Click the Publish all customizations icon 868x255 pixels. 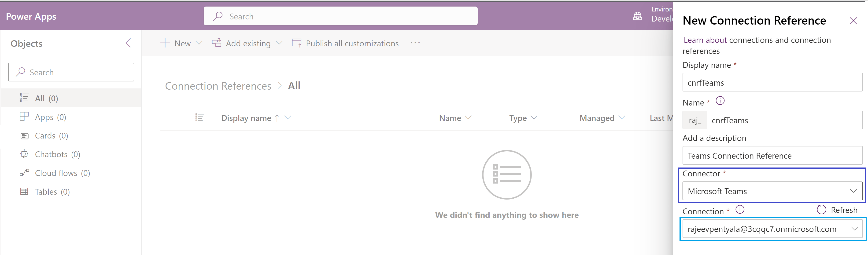296,43
